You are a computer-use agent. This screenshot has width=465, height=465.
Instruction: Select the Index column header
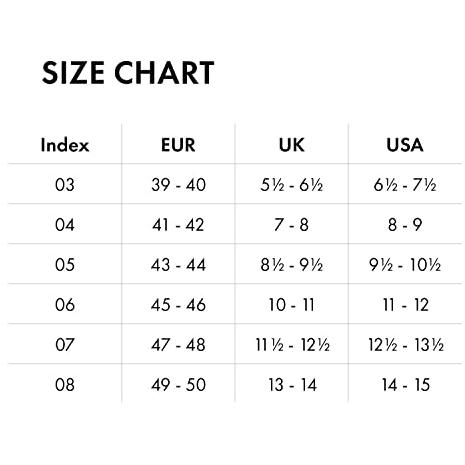click(x=65, y=145)
